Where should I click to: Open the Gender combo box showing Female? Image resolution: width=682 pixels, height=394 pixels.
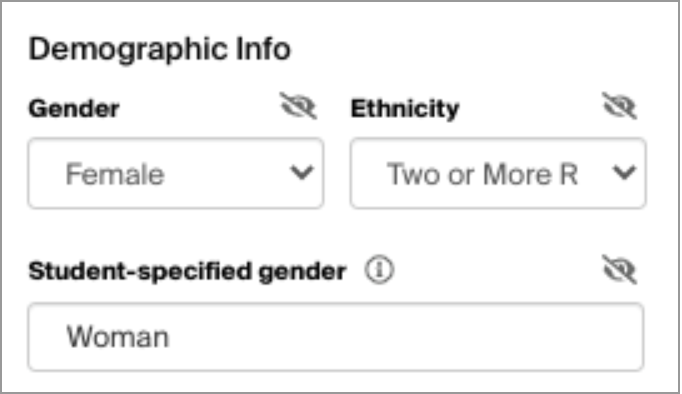pyautogui.click(x=176, y=173)
